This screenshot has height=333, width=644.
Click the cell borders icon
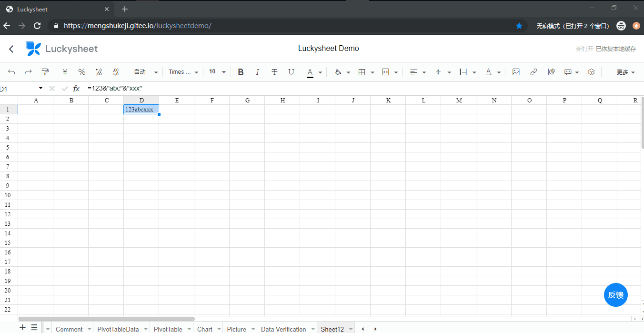coord(362,72)
